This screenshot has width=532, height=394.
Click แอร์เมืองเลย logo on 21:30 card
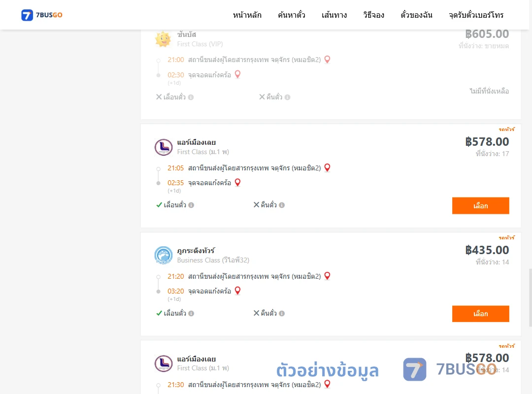click(x=164, y=363)
